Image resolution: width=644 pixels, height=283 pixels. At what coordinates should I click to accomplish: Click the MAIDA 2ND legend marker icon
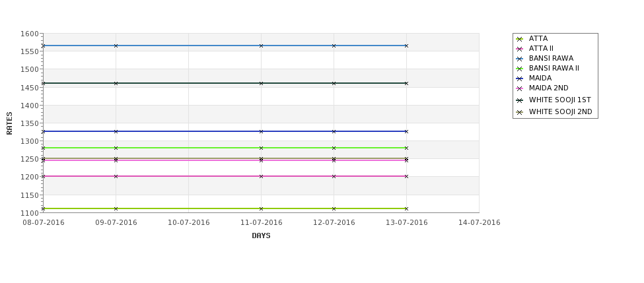click(520, 88)
